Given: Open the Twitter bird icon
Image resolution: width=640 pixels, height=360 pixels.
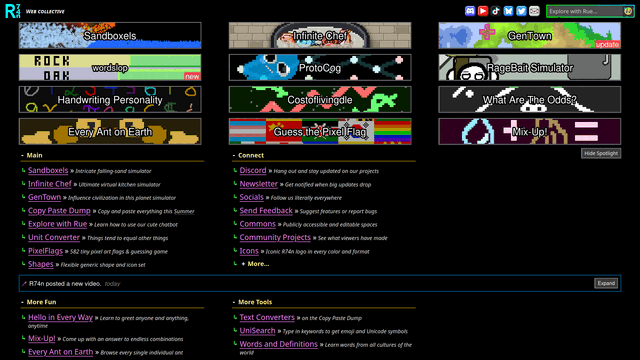Looking at the screenshot, I should point(521,11).
